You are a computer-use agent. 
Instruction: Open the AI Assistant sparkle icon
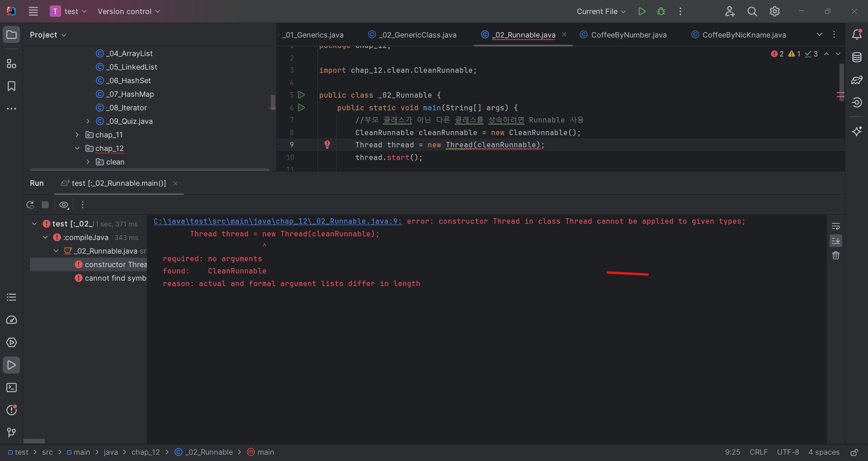pos(857,132)
